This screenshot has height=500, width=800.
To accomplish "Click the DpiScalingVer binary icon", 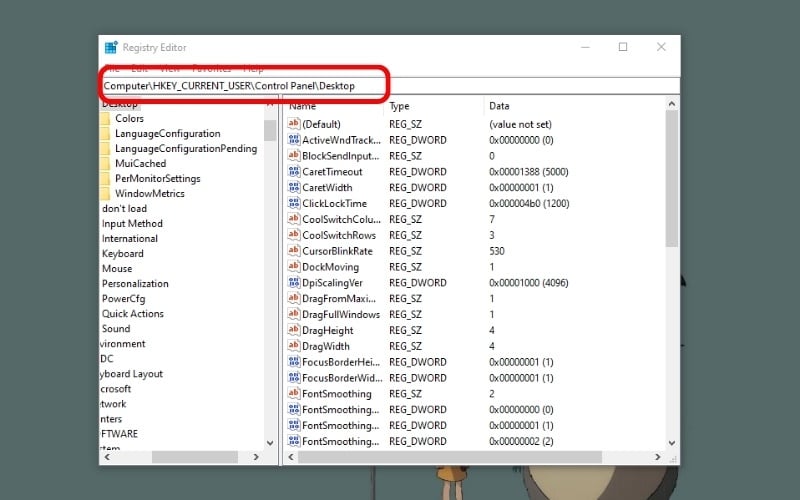I will point(294,283).
